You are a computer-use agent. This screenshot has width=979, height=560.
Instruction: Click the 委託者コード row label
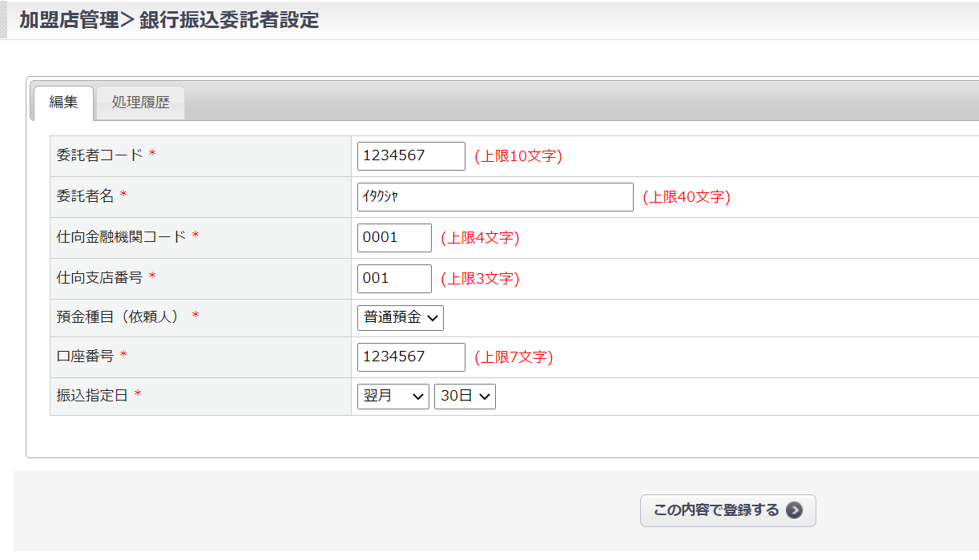tap(100, 155)
